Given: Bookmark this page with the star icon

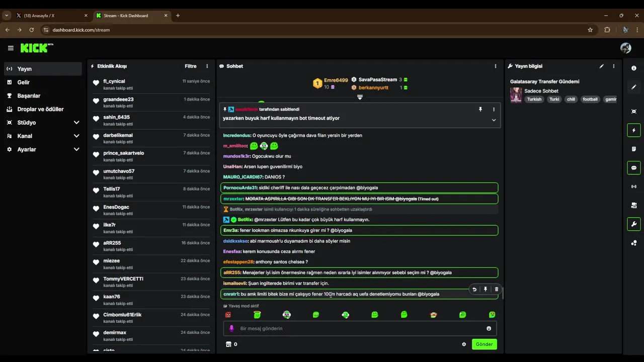Looking at the screenshot, I should (x=590, y=30).
